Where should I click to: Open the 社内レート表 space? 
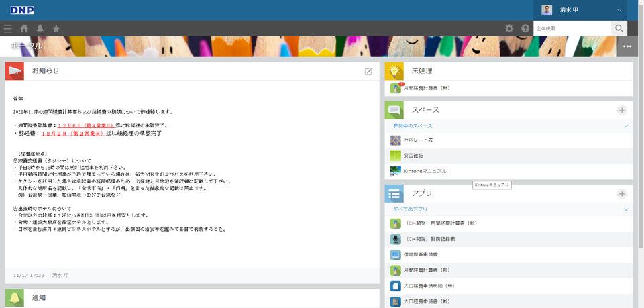pos(418,140)
